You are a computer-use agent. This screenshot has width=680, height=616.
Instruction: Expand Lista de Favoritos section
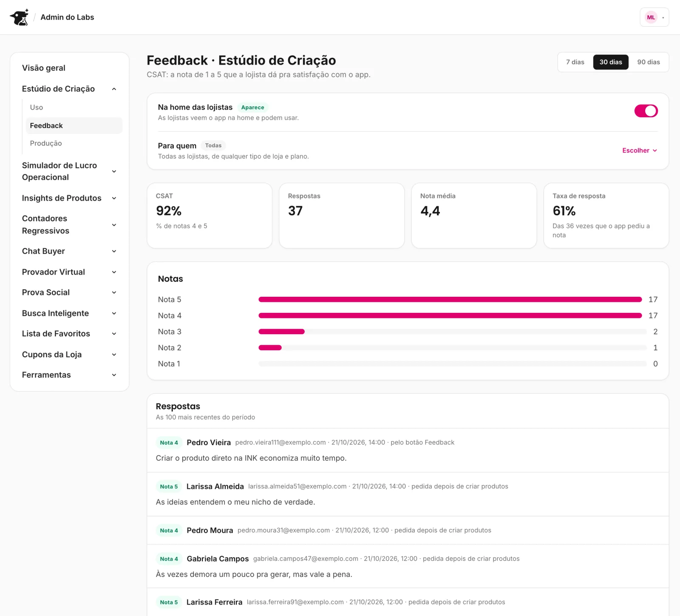[x=69, y=334]
